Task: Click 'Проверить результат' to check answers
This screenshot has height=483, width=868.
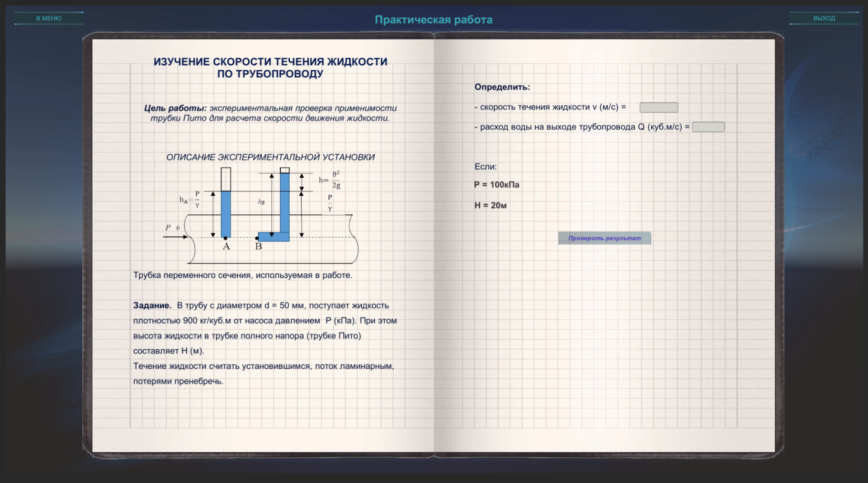Action: pyautogui.click(x=604, y=238)
